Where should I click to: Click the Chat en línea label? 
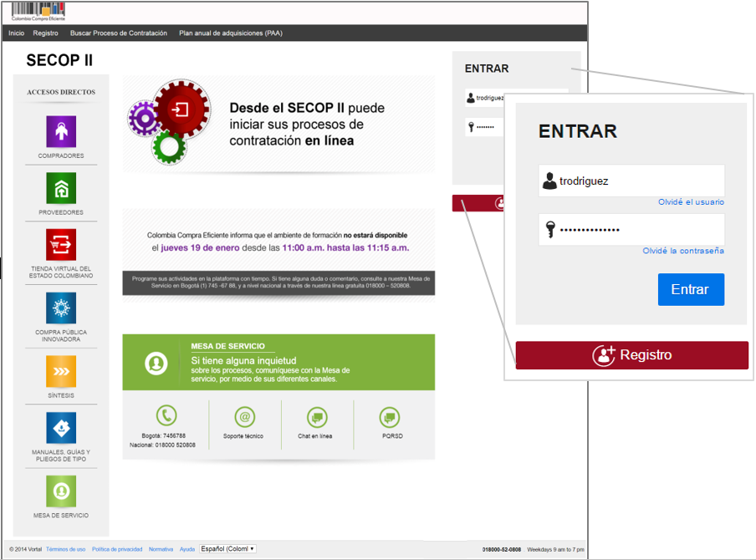click(314, 436)
